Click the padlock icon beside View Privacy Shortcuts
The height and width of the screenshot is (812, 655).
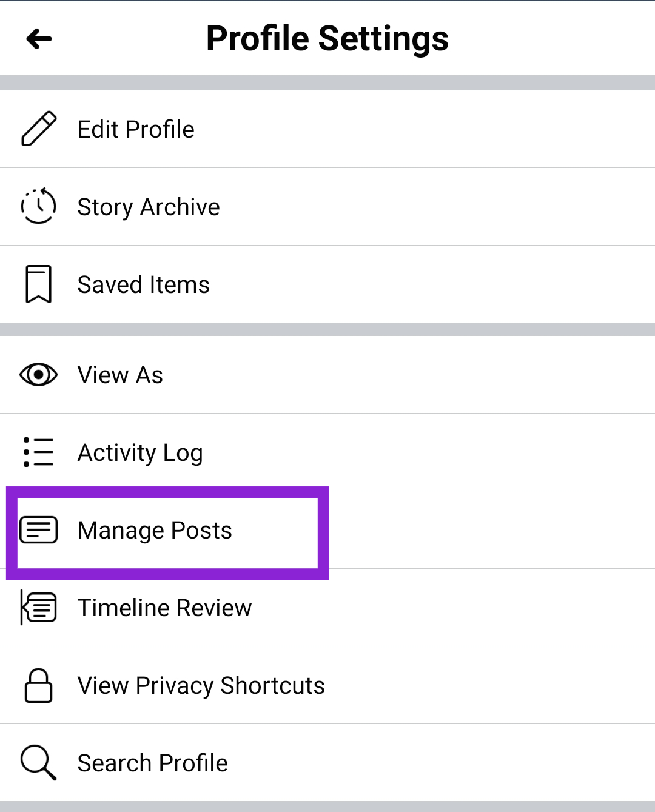tap(38, 685)
